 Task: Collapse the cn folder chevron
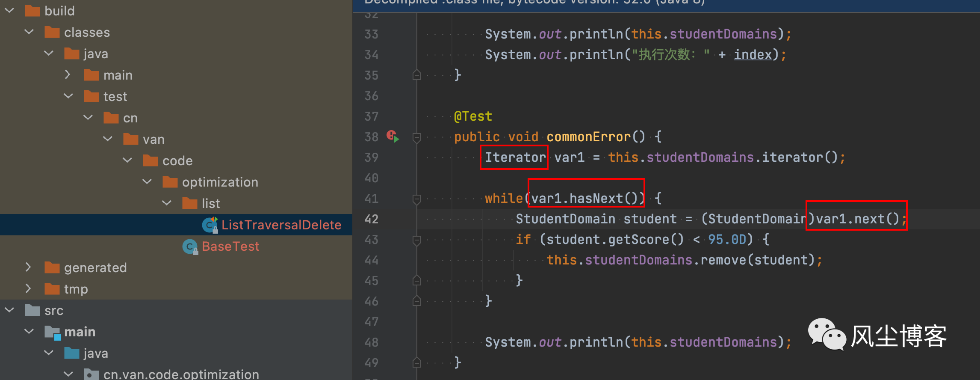[x=88, y=117]
